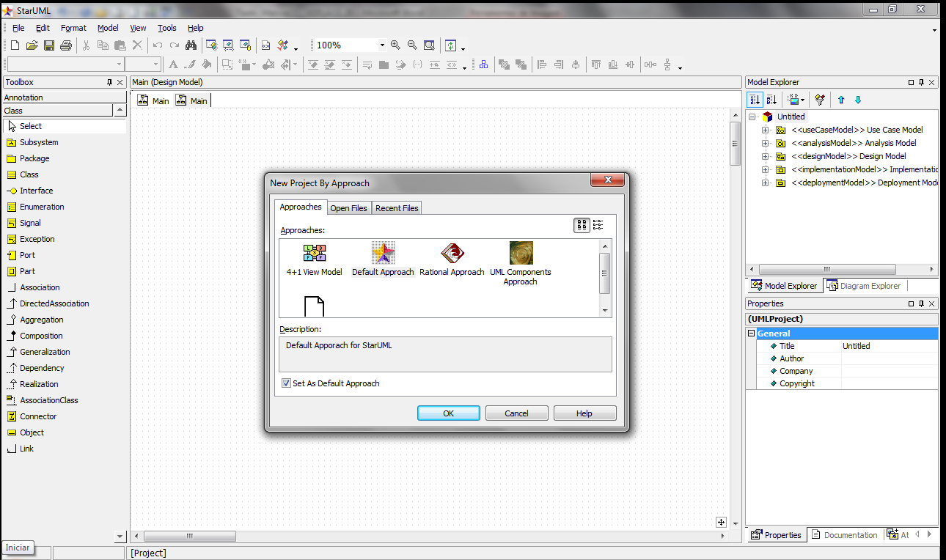946x560 pixels.
Task: Expand the Design Model tree node
Action: 766,156
